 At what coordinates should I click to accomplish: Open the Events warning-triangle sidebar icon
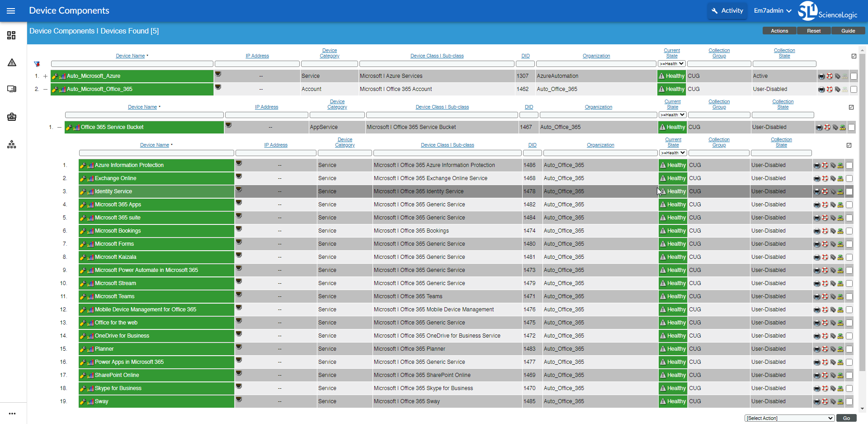(12, 62)
